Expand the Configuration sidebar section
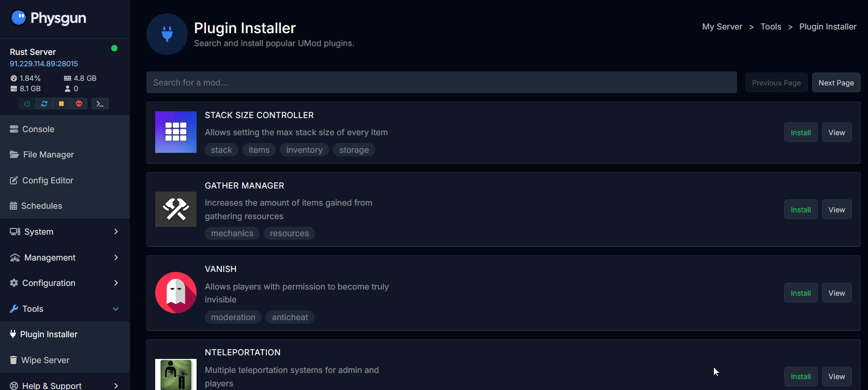The width and height of the screenshot is (868, 390). pos(65,283)
